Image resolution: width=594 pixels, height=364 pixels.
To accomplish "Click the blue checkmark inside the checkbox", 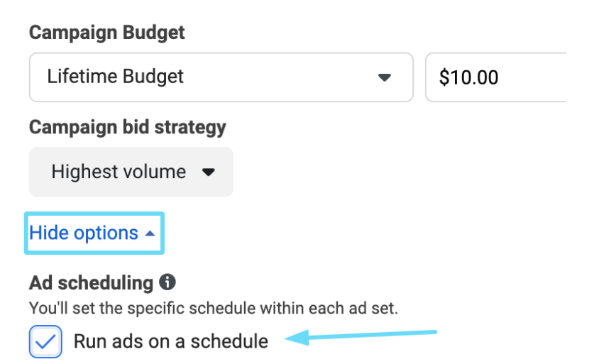I will pyautogui.click(x=45, y=343).
